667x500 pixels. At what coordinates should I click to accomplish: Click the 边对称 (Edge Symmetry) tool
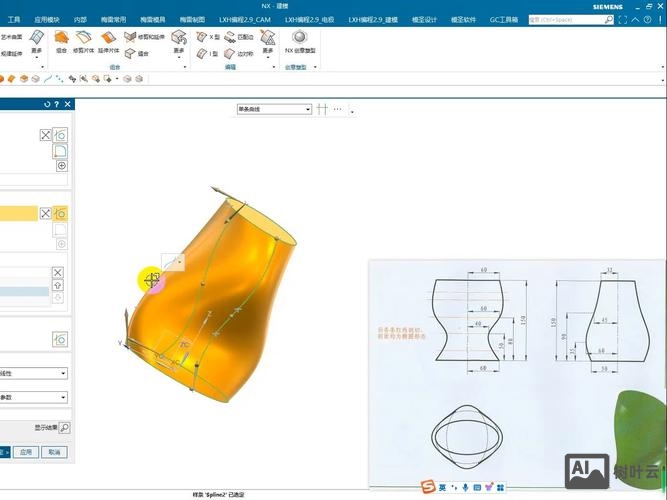(x=240, y=53)
